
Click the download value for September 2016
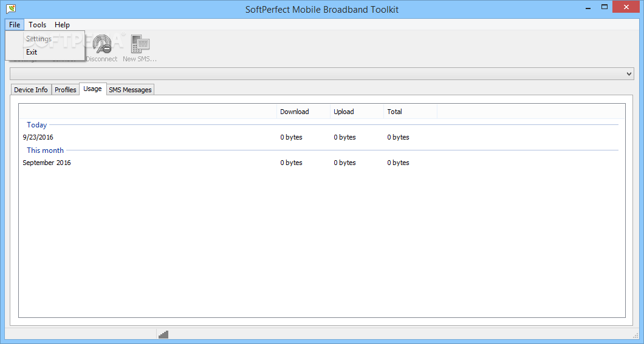coord(291,163)
